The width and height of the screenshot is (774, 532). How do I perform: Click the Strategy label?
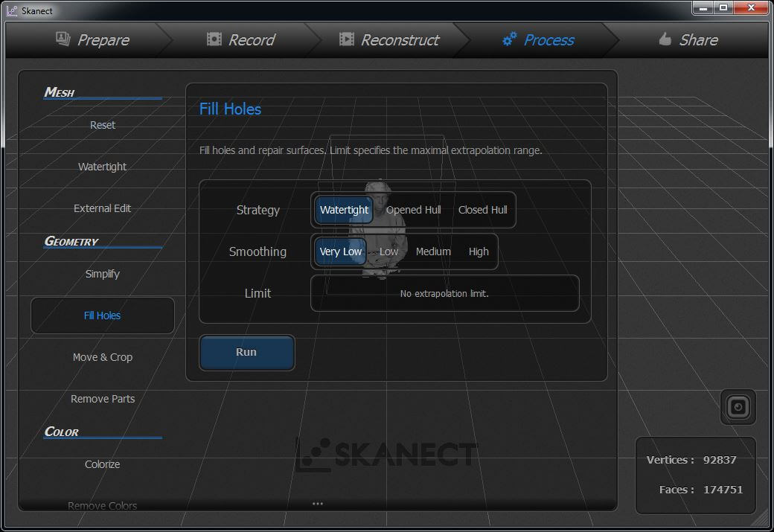tap(258, 211)
